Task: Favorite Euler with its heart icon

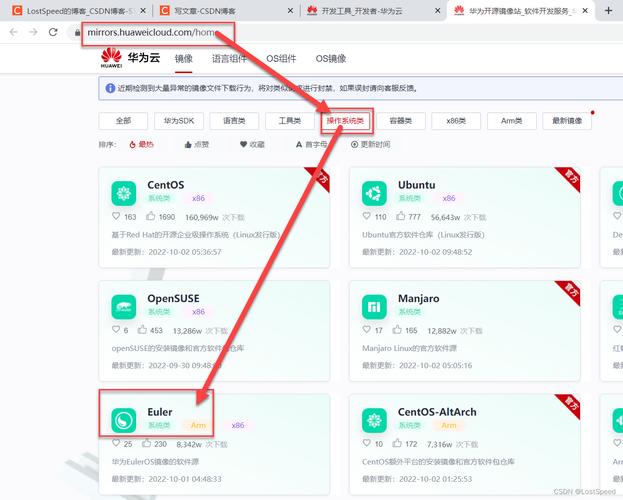Action: pyautogui.click(x=116, y=443)
